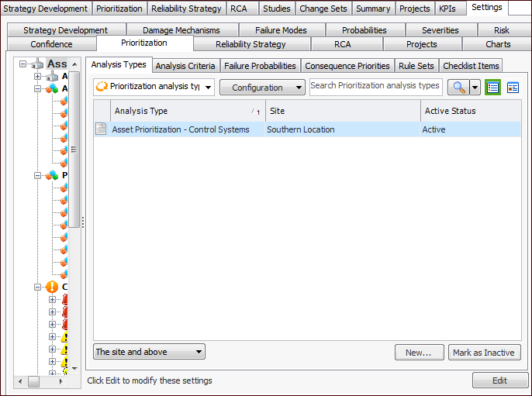Expand the first red alarm item in tree
532x396 pixels.
click(52, 299)
